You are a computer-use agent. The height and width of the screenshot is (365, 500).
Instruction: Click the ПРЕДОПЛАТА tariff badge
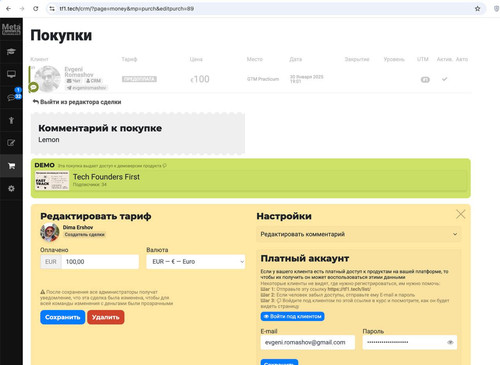point(139,79)
